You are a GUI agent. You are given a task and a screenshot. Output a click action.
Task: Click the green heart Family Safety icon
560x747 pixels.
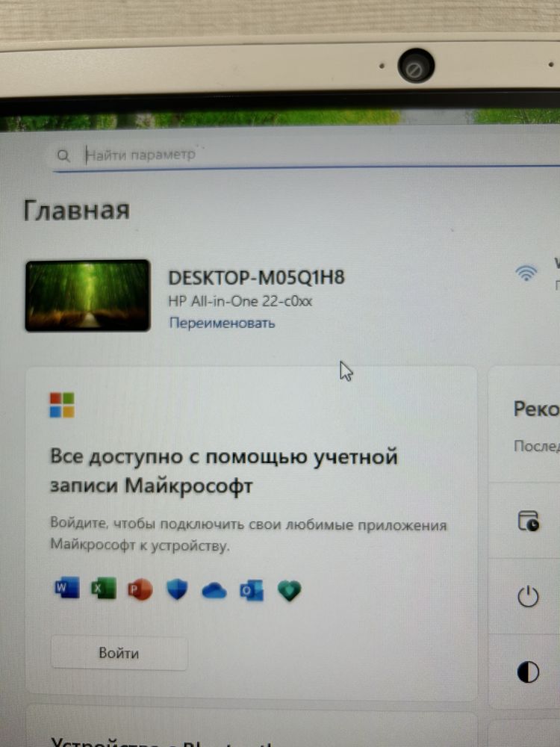289,591
